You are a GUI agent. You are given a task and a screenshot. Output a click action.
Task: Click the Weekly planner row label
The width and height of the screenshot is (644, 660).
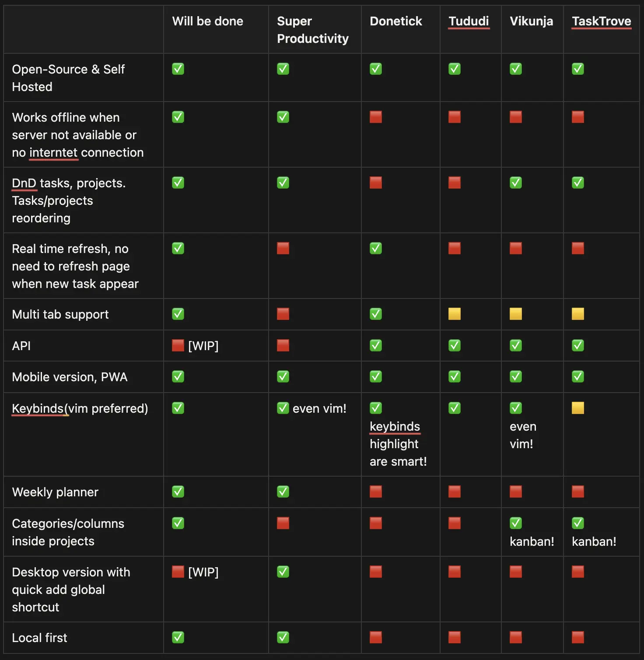click(55, 492)
